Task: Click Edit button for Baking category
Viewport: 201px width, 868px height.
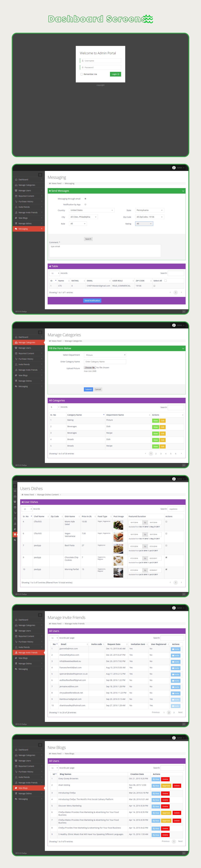Action: pyautogui.click(x=163, y=420)
